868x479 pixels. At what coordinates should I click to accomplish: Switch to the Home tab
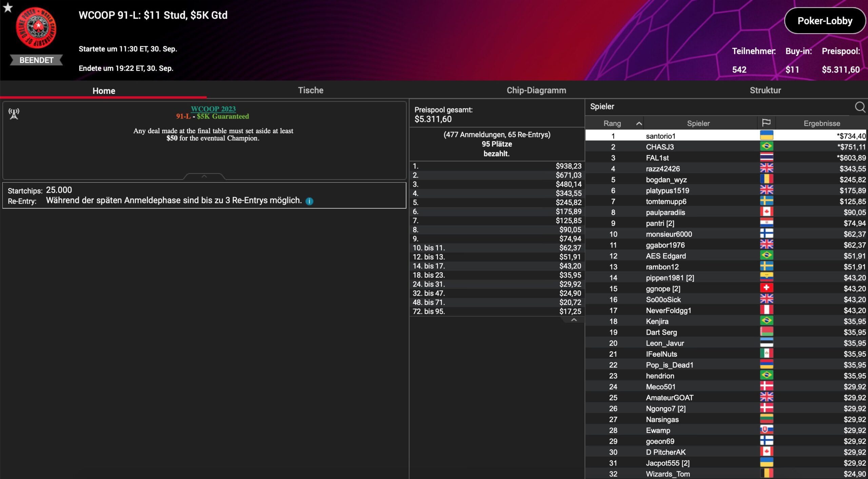point(104,91)
